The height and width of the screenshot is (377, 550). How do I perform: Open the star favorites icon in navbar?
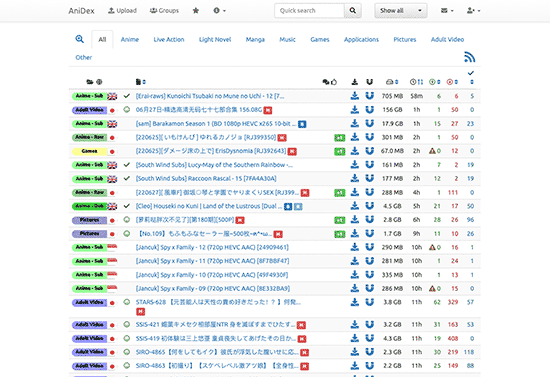pyautogui.click(x=196, y=11)
